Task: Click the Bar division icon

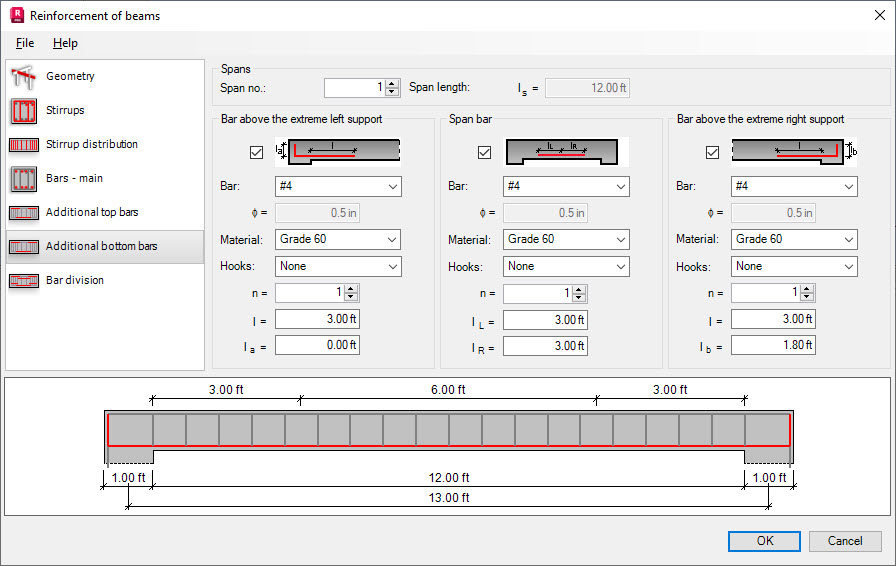Action: click(23, 281)
